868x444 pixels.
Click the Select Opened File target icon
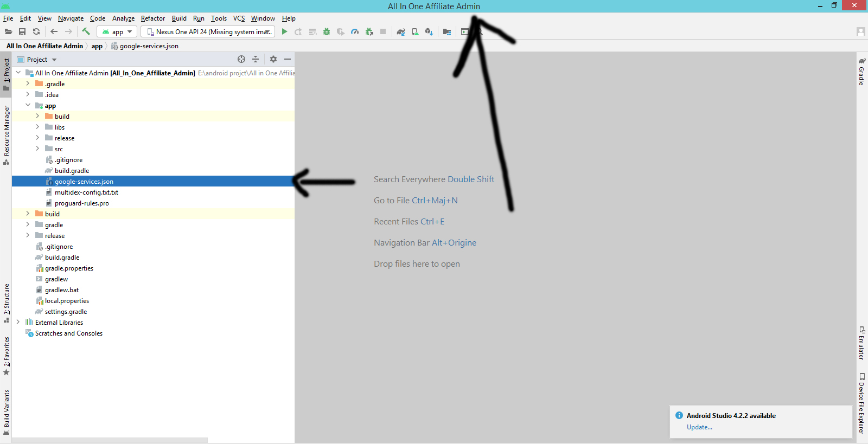(x=241, y=59)
